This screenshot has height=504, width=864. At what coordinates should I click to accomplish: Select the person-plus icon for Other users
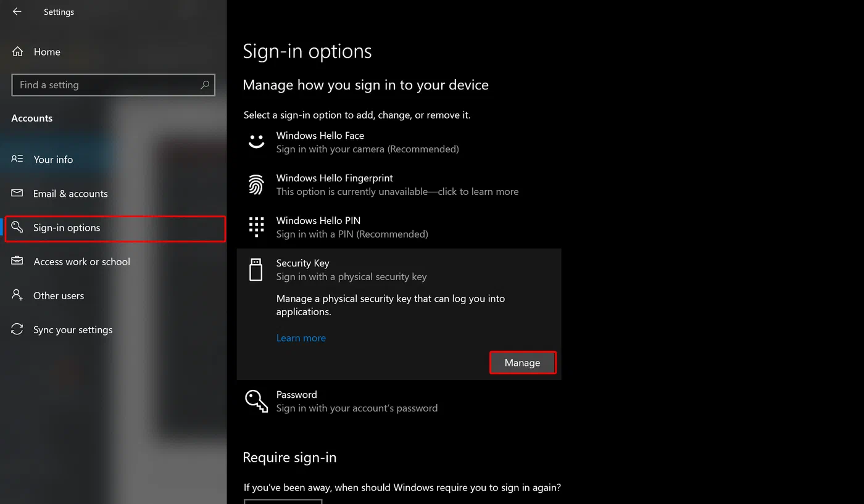(17, 295)
